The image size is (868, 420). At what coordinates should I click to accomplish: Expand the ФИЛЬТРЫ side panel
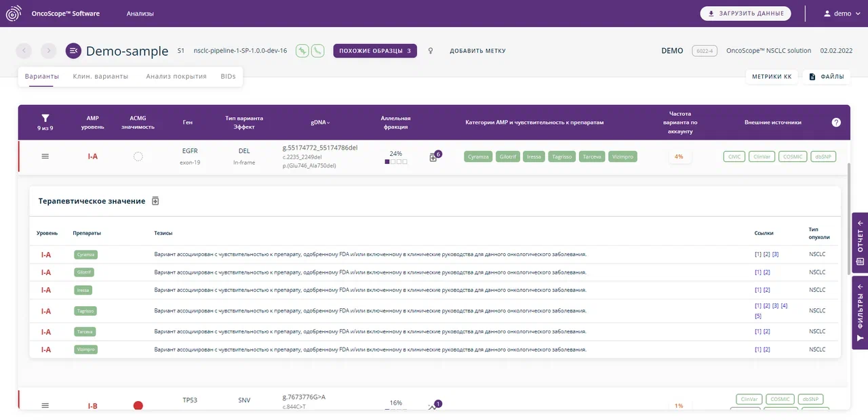tap(860, 313)
